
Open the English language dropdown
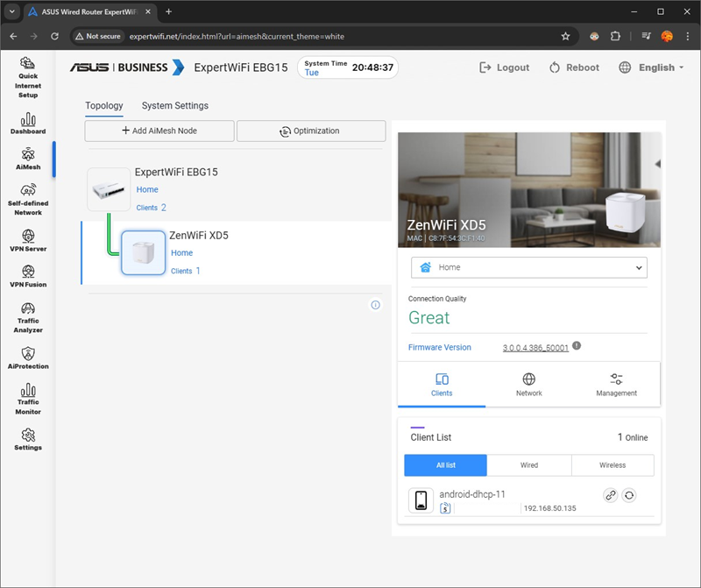click(652, 67)
